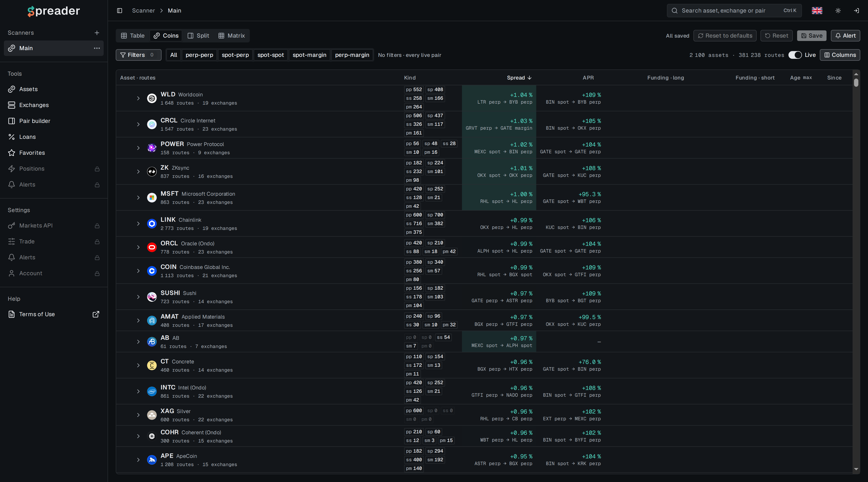
Task: Open Favorites star item
Action: pyautogui.click(x=54, y=153)
